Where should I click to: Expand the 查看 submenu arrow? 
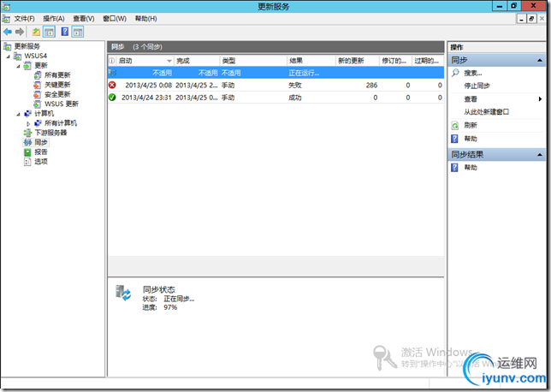coord(540,99)
